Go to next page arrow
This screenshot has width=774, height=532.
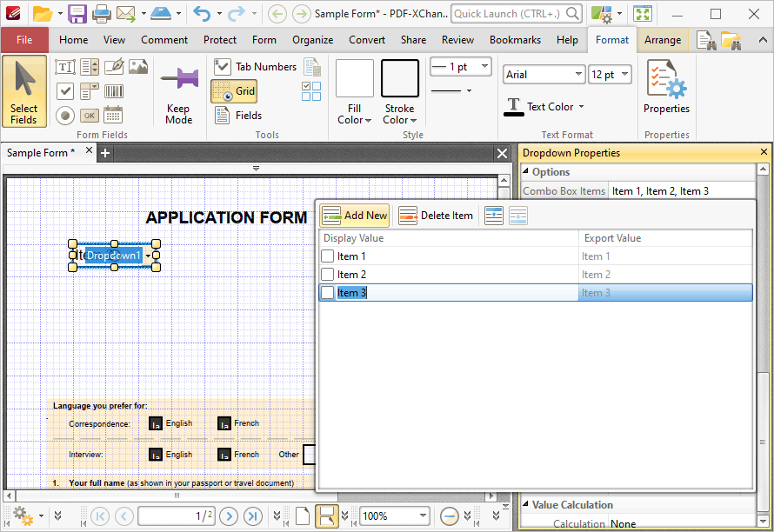coord(229,516)
